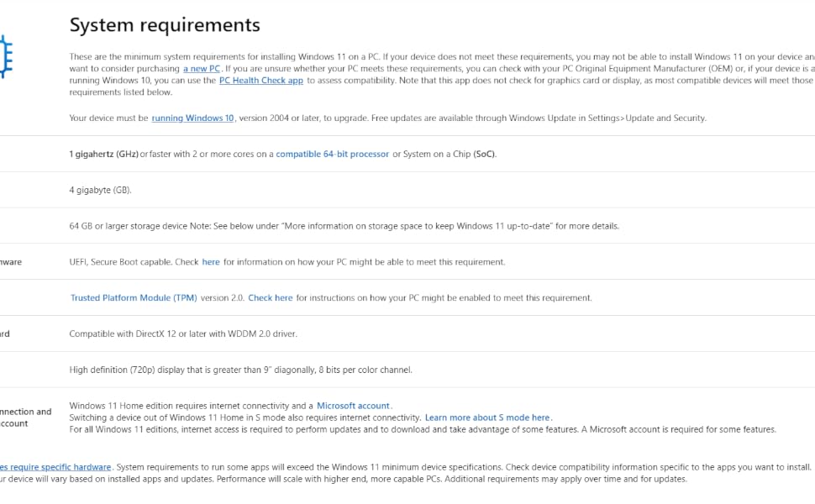
Task: Open the PC Health Check app link
Action: click(261, 81)
